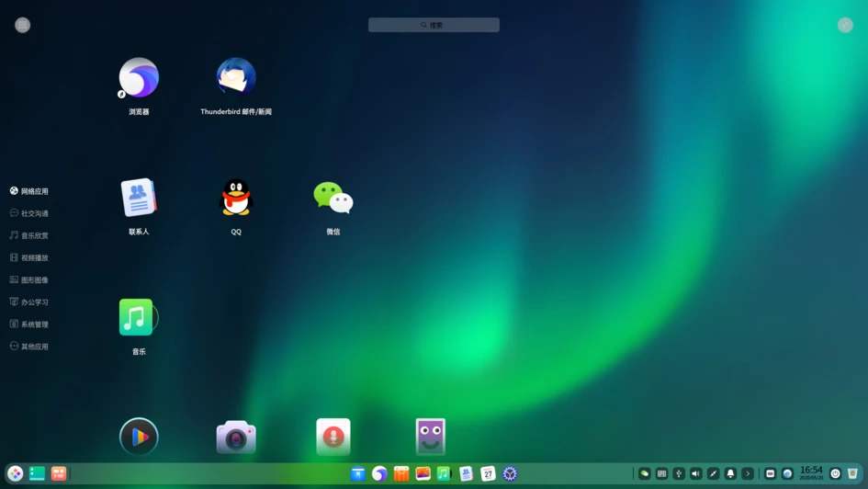Image resolution: width=868 pixels, height=489 pixels.
Task: Open the calendar icon showing 27 in dock
Action: [x=488, y=474]
